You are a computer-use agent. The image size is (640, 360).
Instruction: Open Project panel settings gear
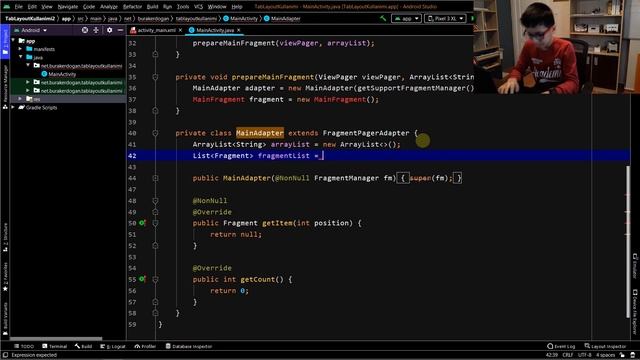(109, 30)
